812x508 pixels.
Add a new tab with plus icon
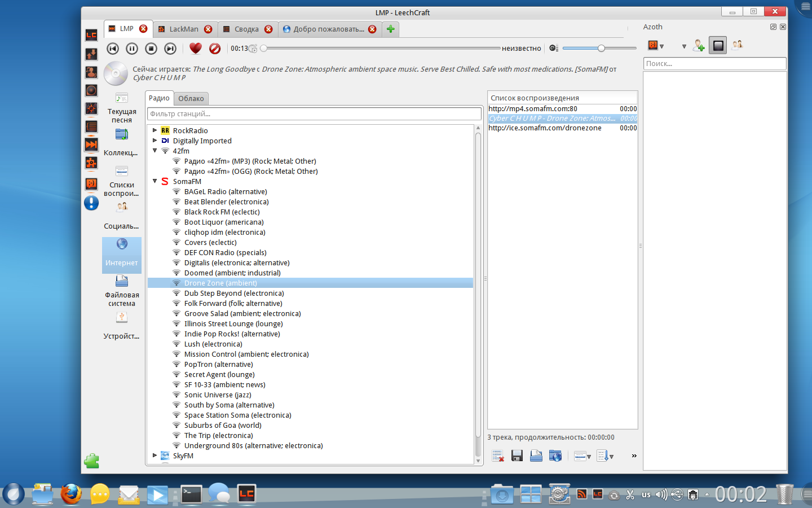[x=390, y=29]
